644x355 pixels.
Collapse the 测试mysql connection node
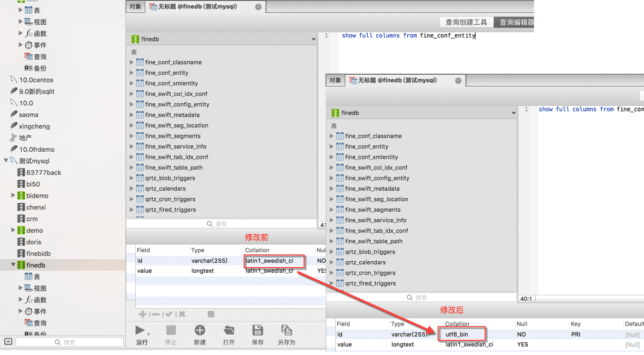click(6, 161)
